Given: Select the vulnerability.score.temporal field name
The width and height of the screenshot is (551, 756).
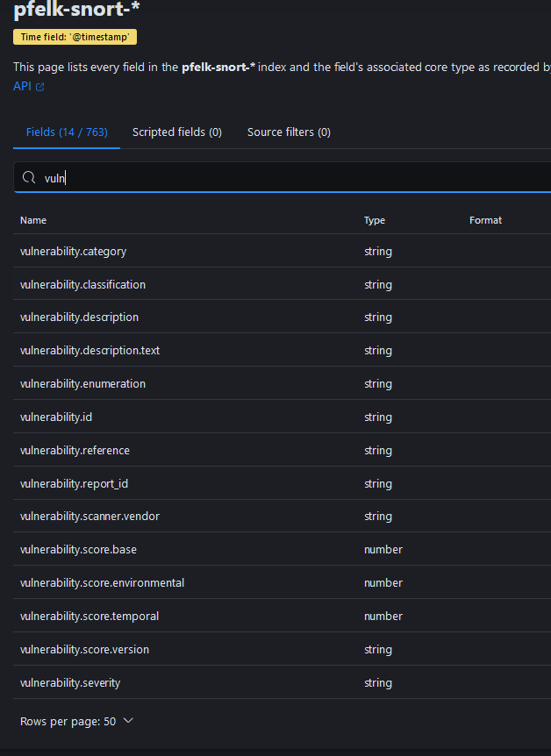Looking at the screenshot, I should coord(89,617).
